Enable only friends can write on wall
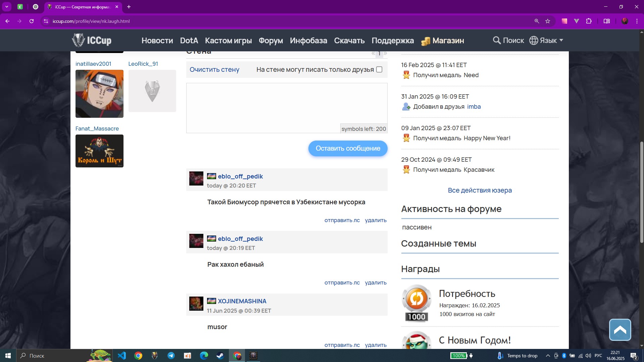 pyautogui.click(x=379, y=69)
